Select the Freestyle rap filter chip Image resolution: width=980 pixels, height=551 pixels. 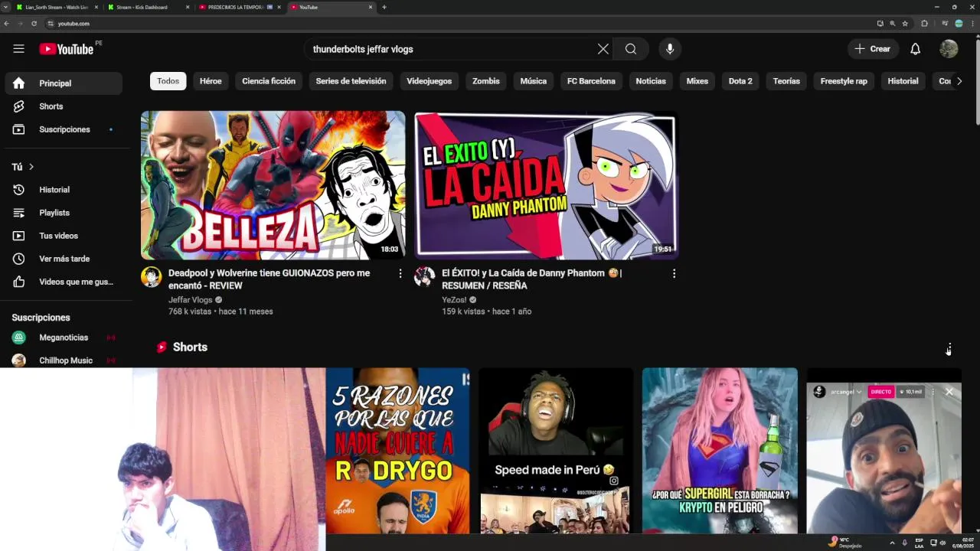pyautogui.click(x=844, y=81)
